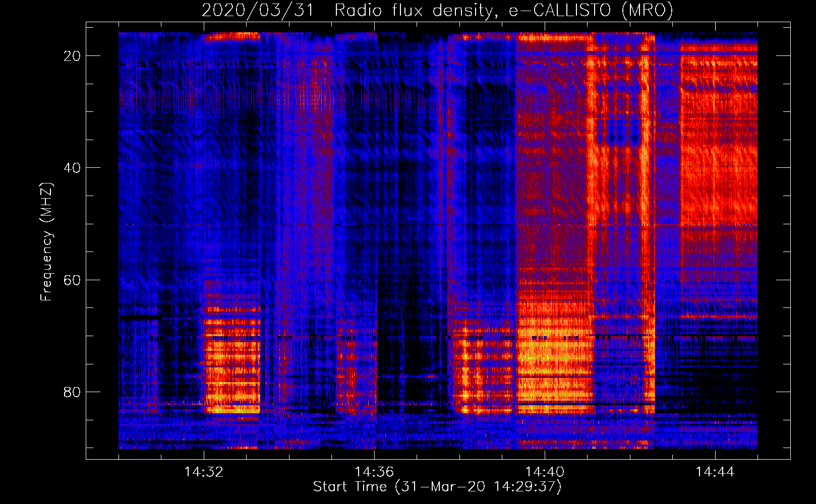Click the 80 frequency tick label
Screen dimensions: 816x504
coord(72,392)
